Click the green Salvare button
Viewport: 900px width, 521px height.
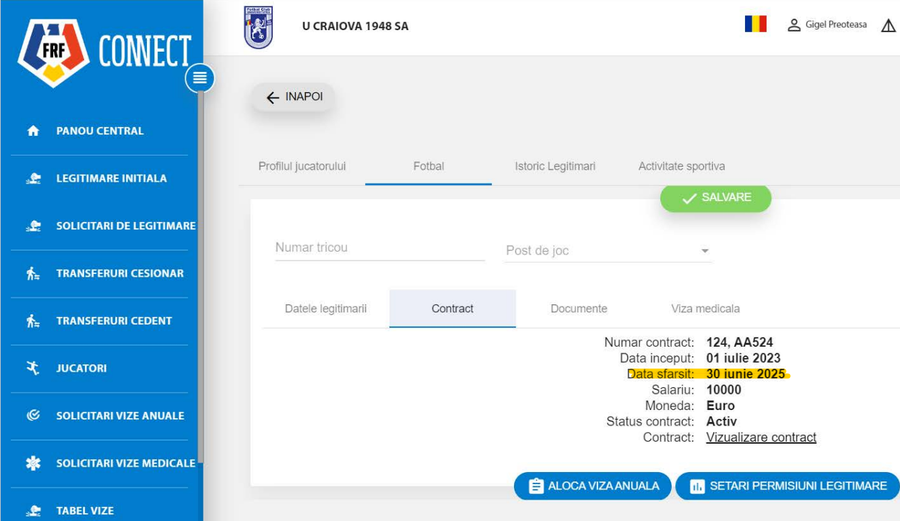point(716,198)
